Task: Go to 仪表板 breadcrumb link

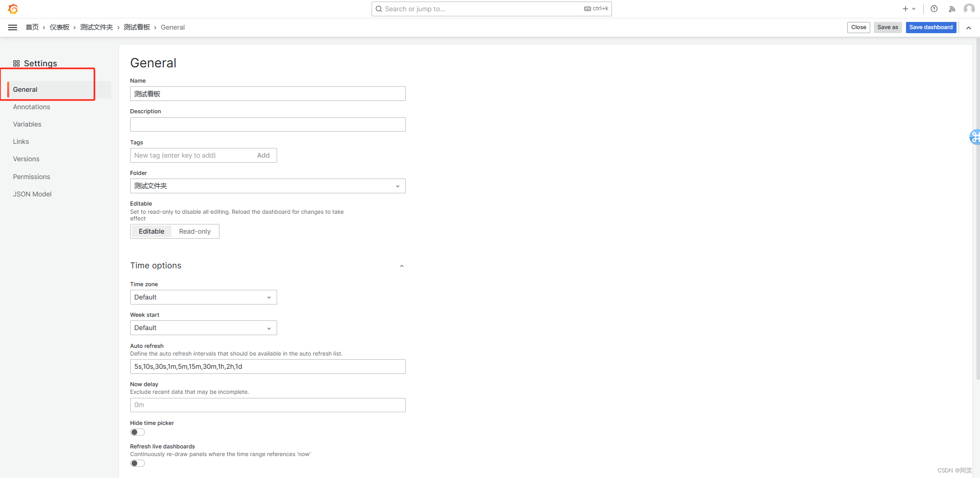Action: click(x=59, y=28)
